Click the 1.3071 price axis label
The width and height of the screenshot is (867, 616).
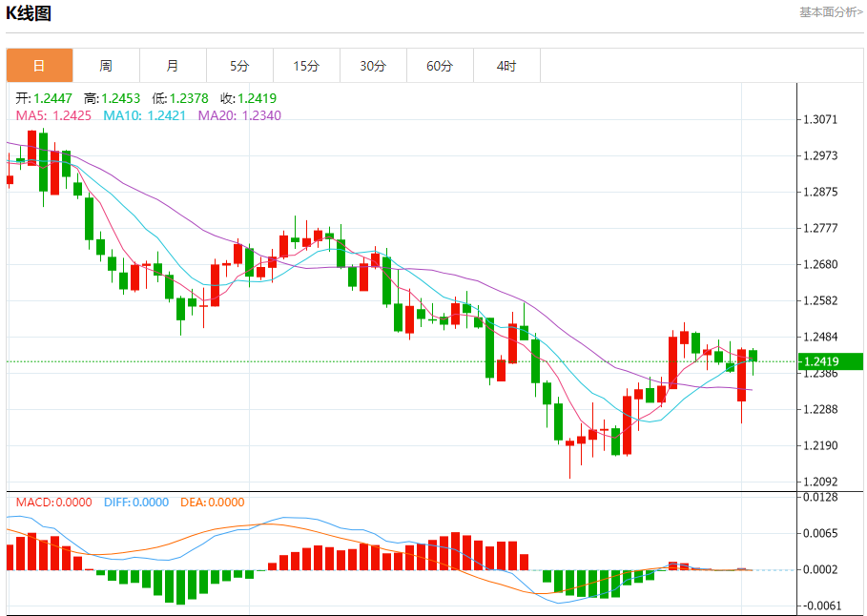coord(820,119)
